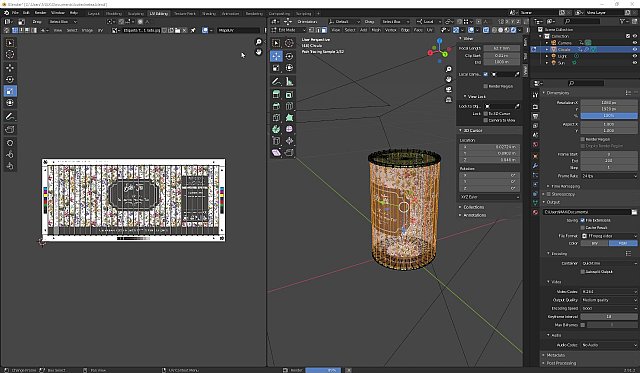
Task: Select the UV editor Cursor tool
Action: click(x=10, y=54)
